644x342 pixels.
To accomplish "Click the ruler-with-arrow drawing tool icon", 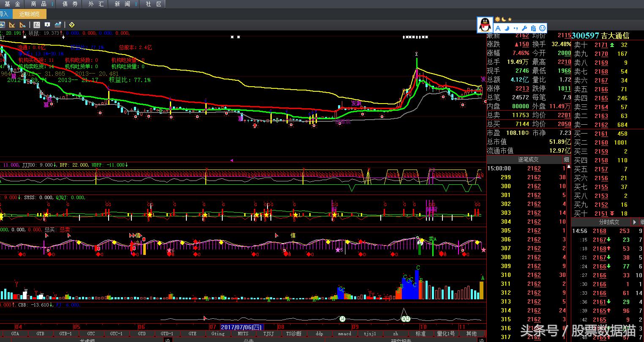I will click(22, 25).
